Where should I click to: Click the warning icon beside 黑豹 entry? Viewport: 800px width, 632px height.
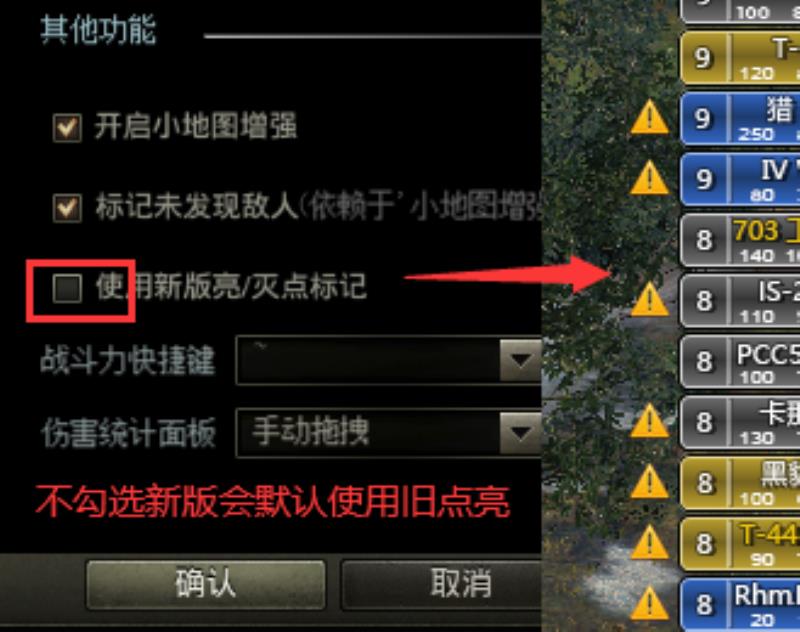click(649, 482)
